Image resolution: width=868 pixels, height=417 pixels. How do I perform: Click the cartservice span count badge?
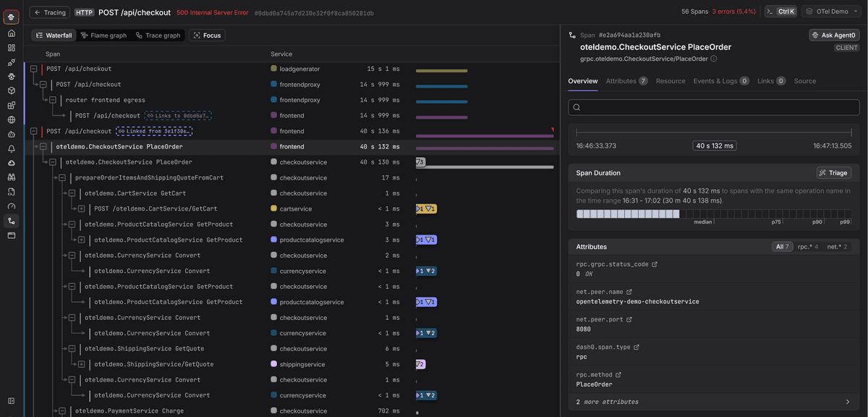(426, 208)
